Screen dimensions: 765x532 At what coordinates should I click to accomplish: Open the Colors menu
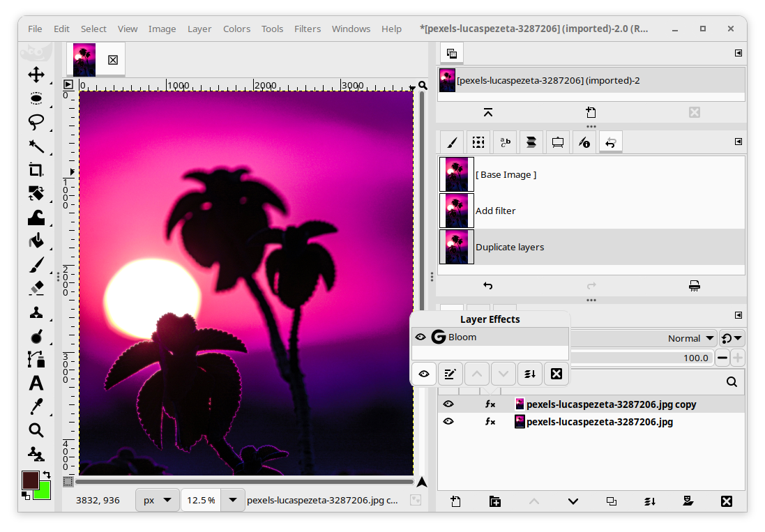tap(236, 29)
